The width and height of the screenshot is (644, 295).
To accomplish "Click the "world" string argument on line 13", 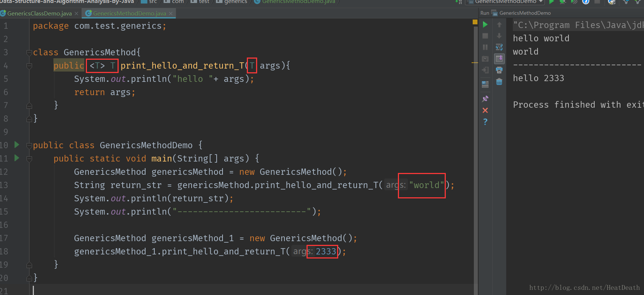I will coord(426,185).
